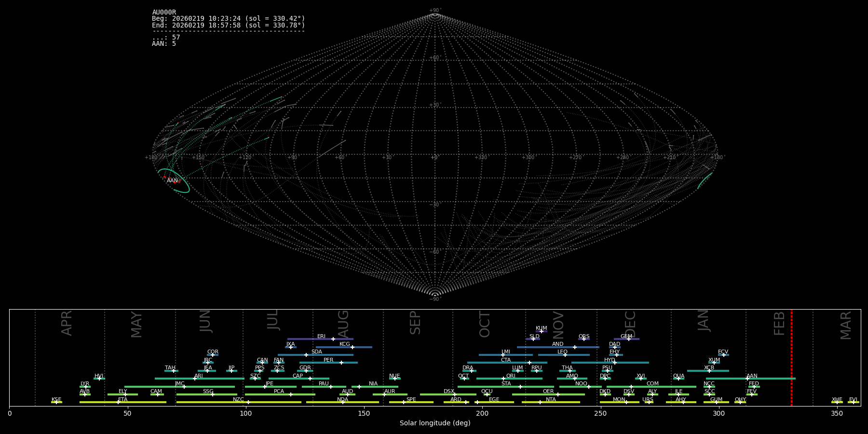Viewport: 868px width, 434px height.
Task: Click the AU000R station title text
Action: [x=164, y=13]
